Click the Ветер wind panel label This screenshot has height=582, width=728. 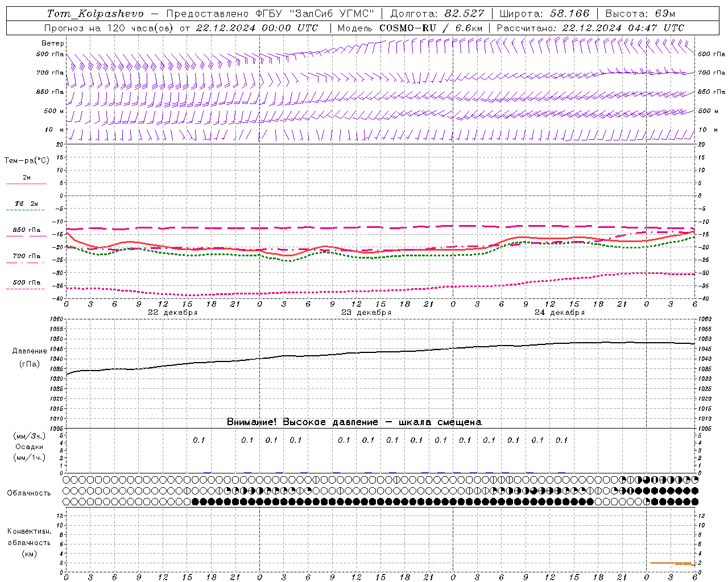coord(53,43)
